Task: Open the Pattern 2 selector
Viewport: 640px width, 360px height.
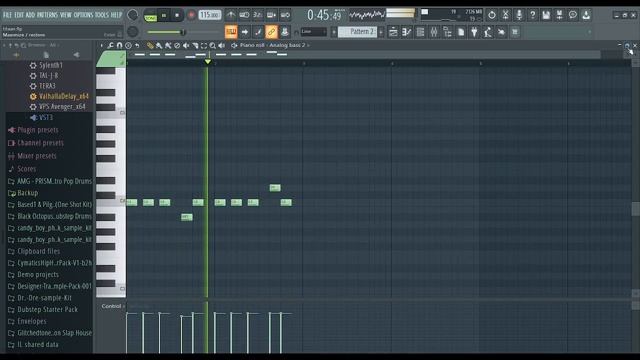Action: coord(358,31)
